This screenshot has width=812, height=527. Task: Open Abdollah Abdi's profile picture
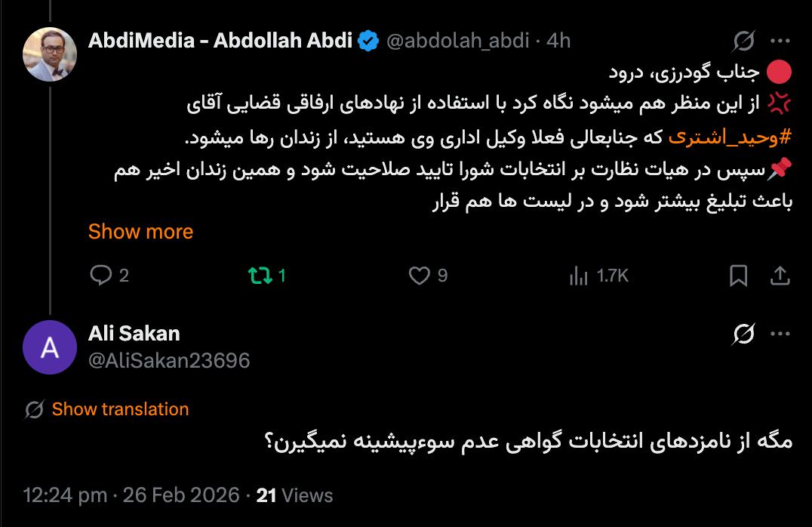(x=50, y=54)
